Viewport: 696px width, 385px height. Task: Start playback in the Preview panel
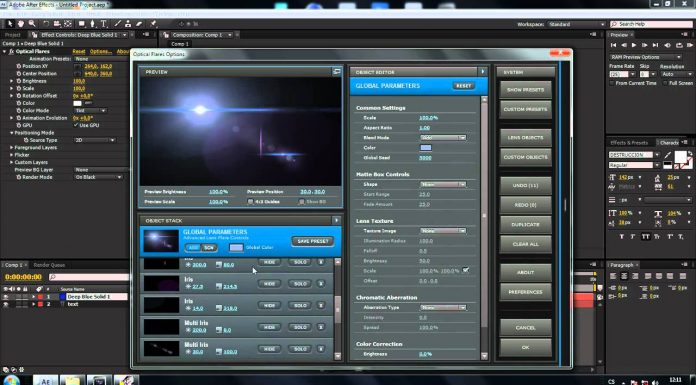[634, 45]
